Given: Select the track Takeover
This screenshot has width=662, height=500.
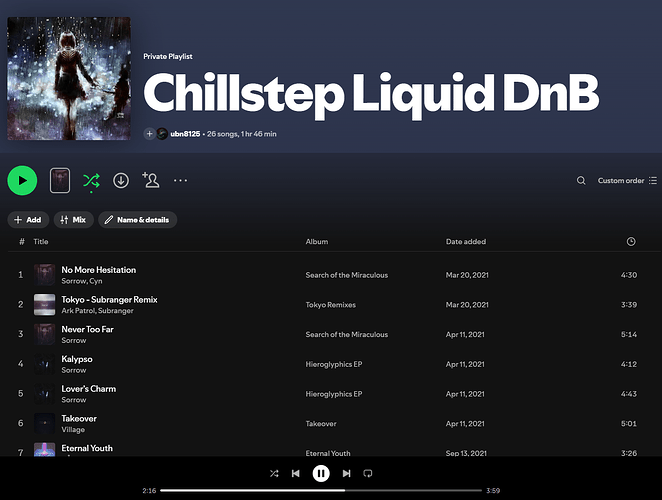Looking at the screenshot, I should [x=79, y=418].
